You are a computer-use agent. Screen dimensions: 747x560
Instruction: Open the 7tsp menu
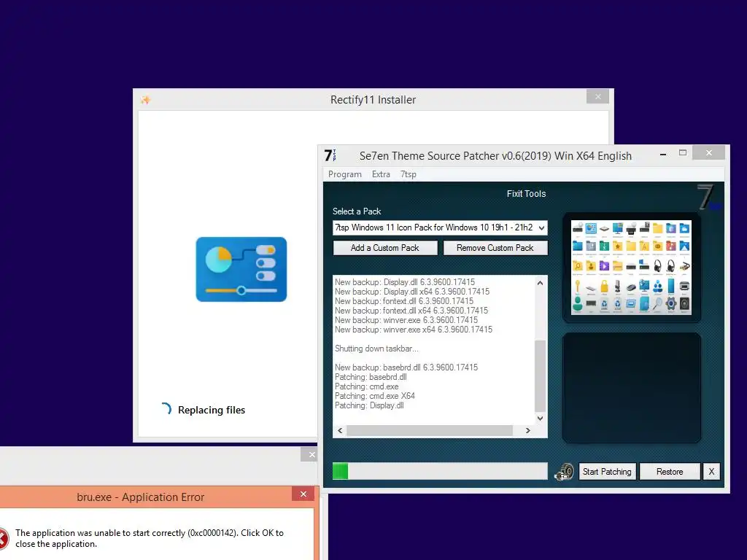click(408, 174)
